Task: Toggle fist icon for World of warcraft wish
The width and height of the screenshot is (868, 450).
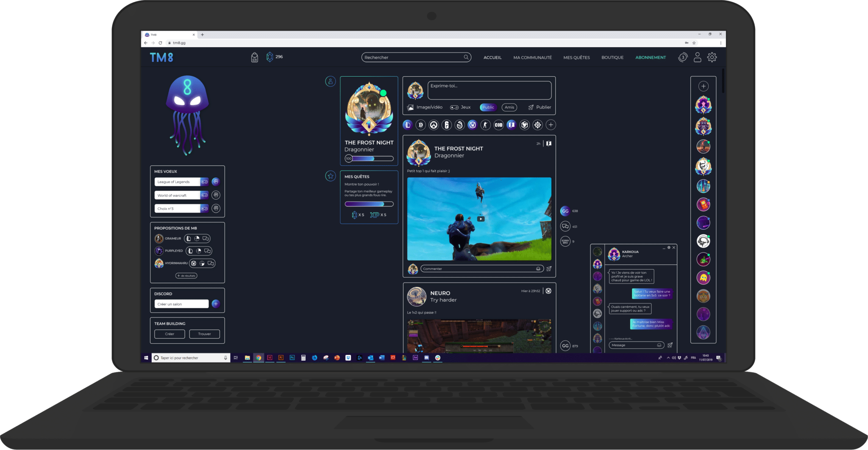Action: pyautogui.click(x=216, y=195)
